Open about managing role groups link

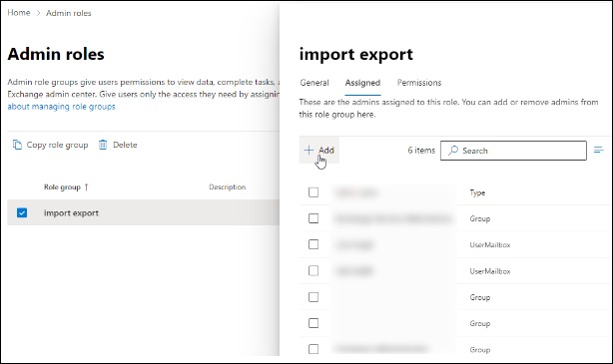click(x=61, y=107)
